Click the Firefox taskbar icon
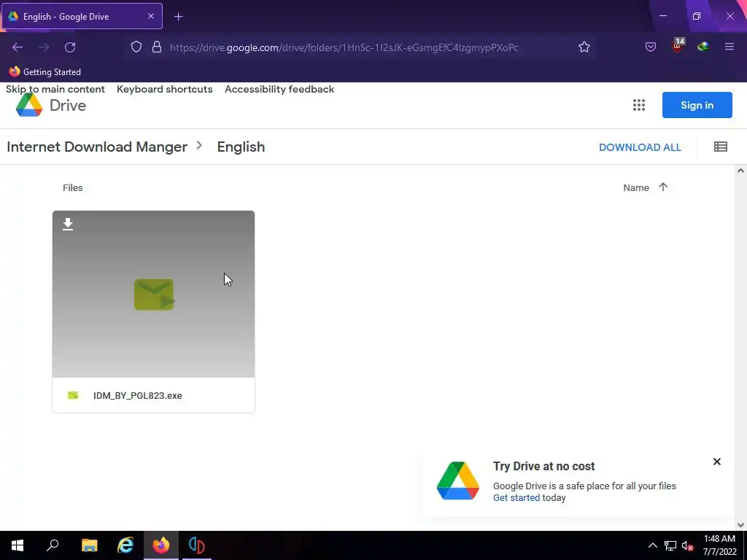 [x=161, y=545]
